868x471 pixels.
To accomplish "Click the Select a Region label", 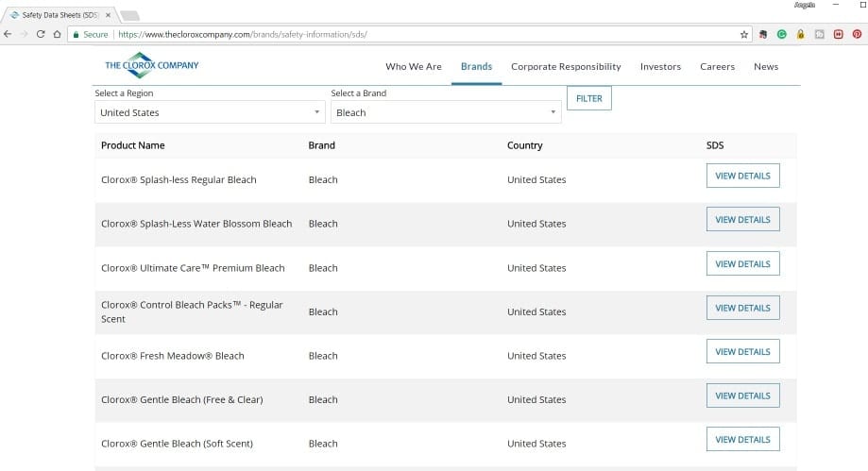I will click(124, 93).
